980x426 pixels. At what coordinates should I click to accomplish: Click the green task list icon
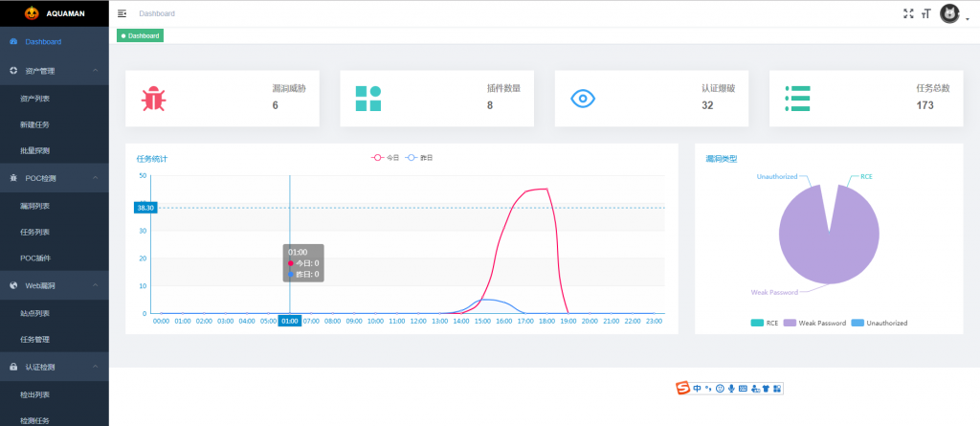(x=797, y=99)
